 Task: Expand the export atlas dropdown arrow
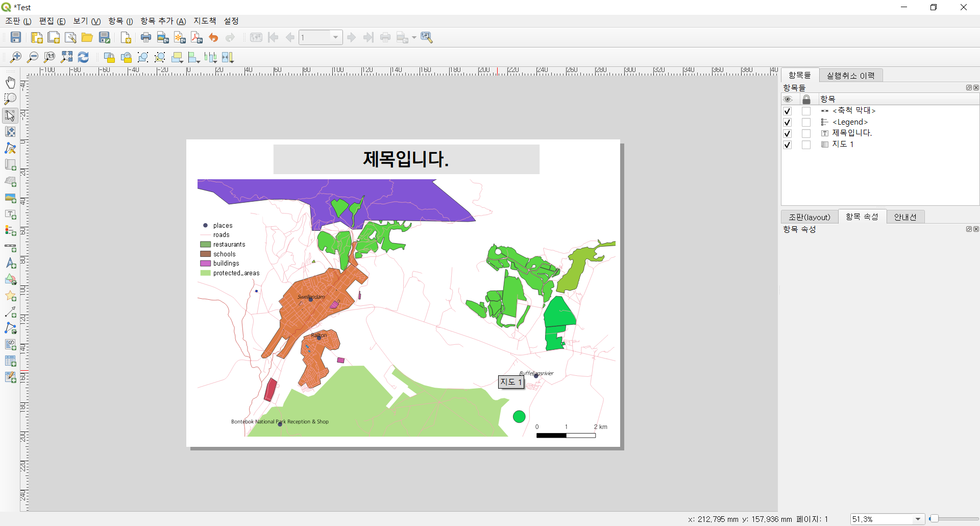click(x=414, y=37)
